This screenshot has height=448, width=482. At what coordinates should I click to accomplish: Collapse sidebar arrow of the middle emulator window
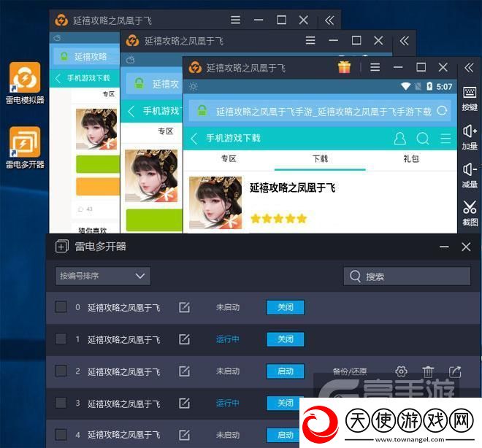pyautogui.click(x=405, y=41)
